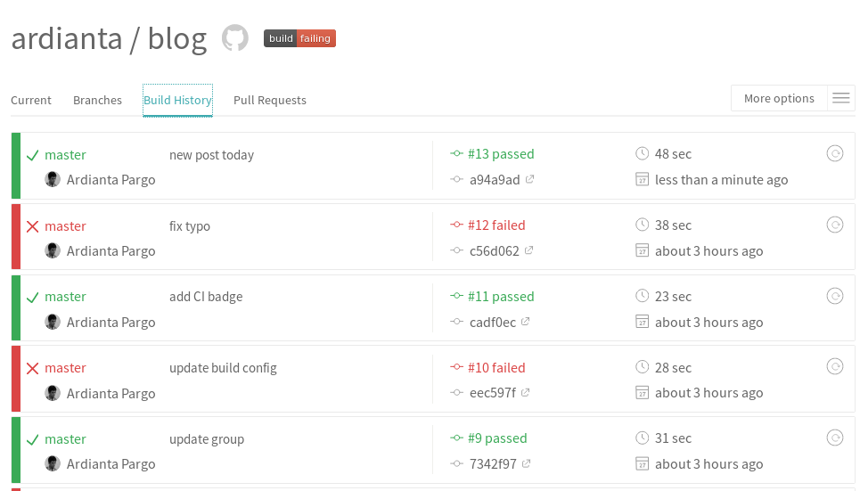Open external link icon next to c56d062
868x491 pixels.
pos(529,250)
